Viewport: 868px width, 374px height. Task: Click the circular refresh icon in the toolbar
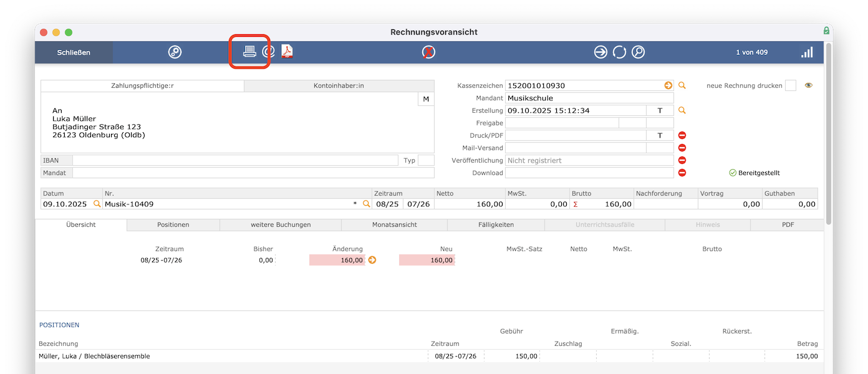click(619, 52)
